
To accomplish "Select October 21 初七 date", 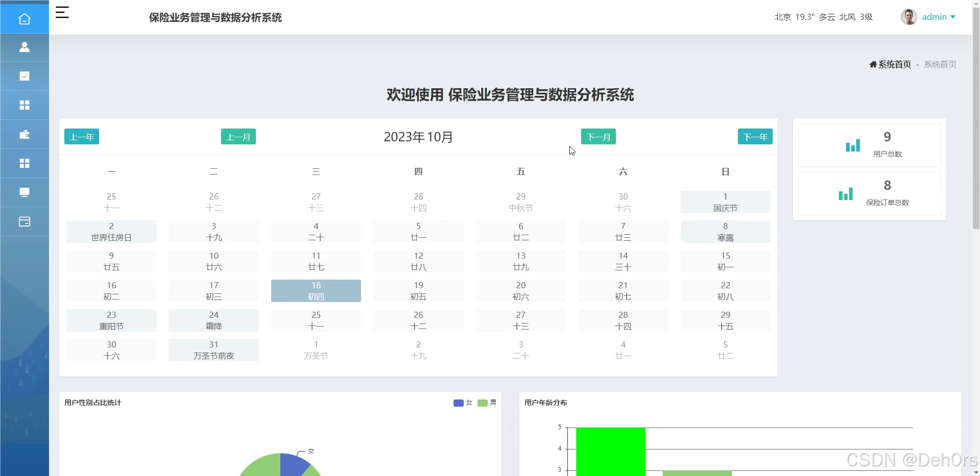I will (x=623, y=291).
